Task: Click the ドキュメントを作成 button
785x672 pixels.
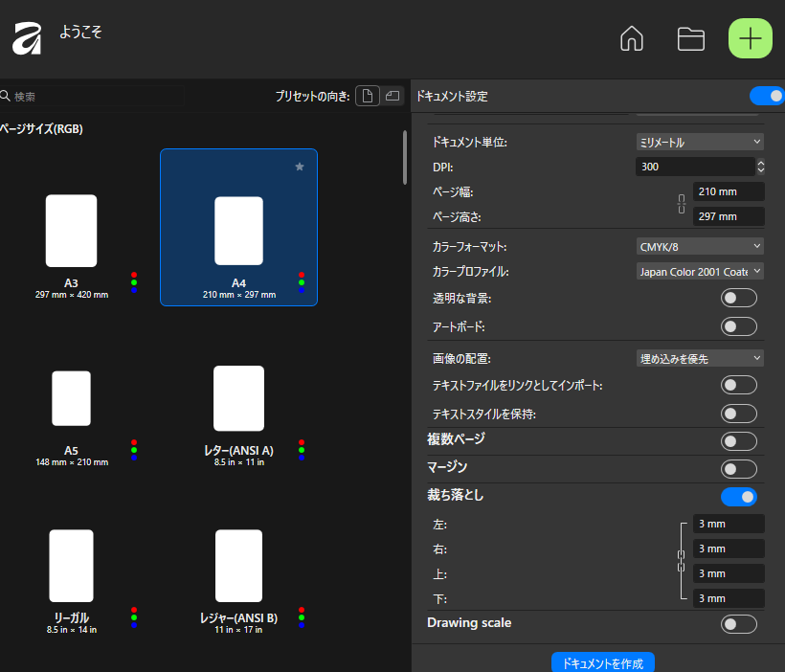Action: (x=602, y=661)
